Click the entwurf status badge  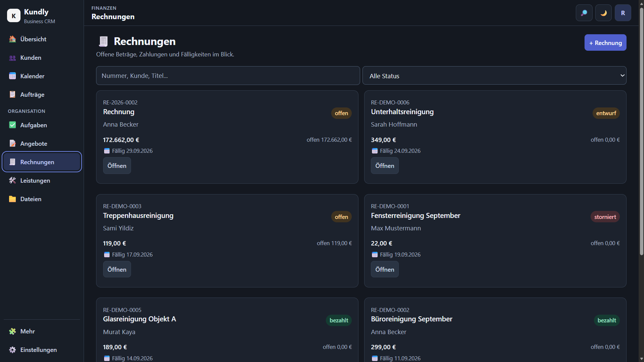pos(606,113)
